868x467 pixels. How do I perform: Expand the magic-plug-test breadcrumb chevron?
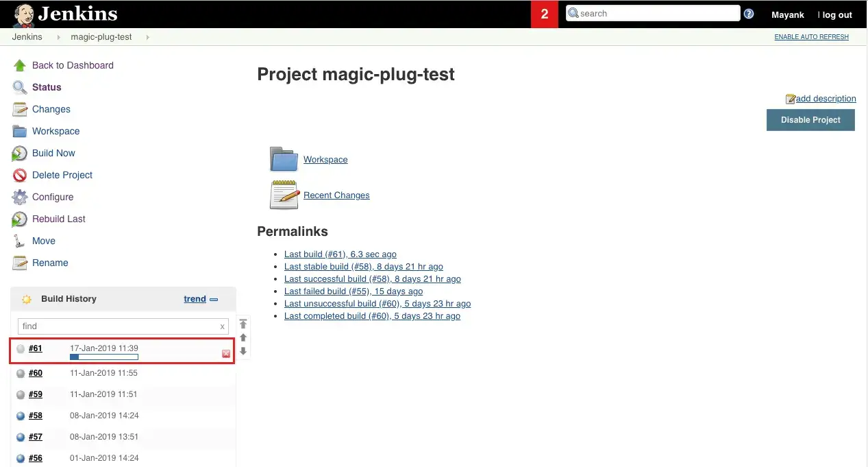coord(148,37)
